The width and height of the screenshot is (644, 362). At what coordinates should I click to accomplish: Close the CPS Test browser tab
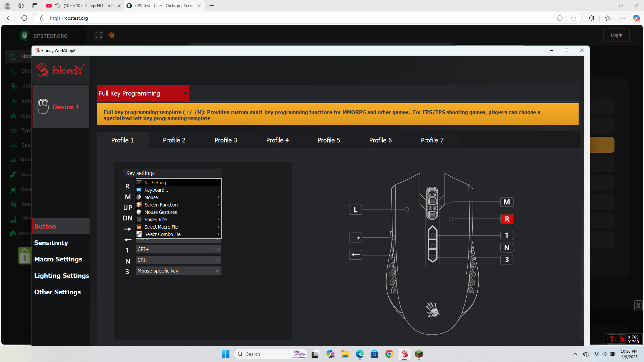pyautogui.click(x=199, y=6)
